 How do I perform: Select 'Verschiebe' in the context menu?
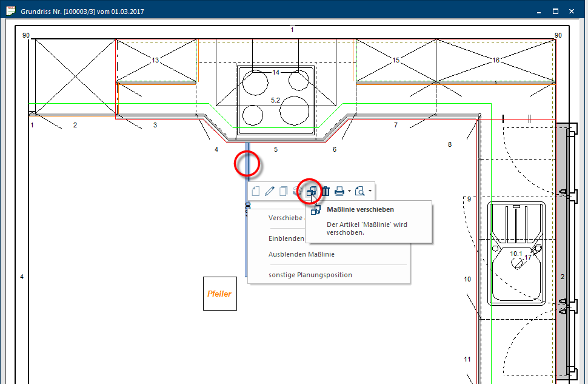(285, 218)
